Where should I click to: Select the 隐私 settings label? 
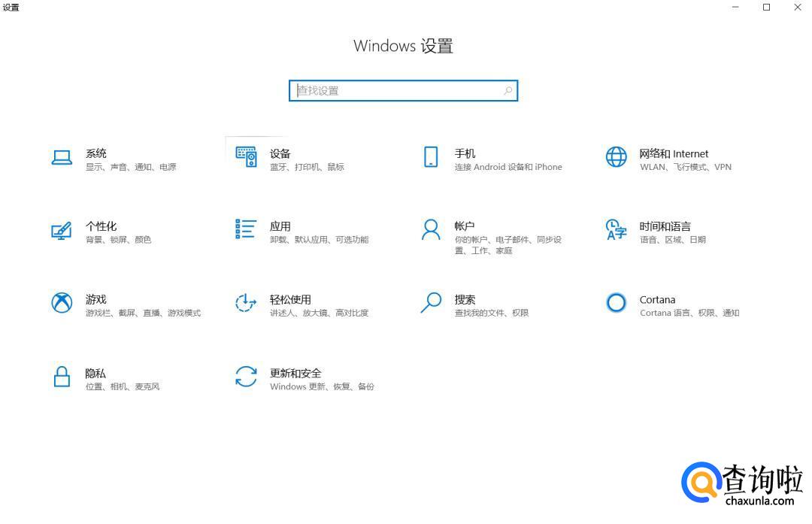(x=95, y=373)
